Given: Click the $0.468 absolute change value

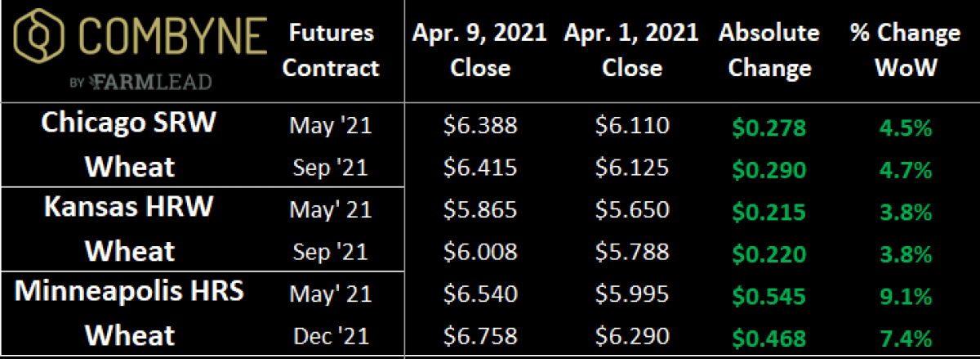Looking at the screenshot, I should point(768,335).
